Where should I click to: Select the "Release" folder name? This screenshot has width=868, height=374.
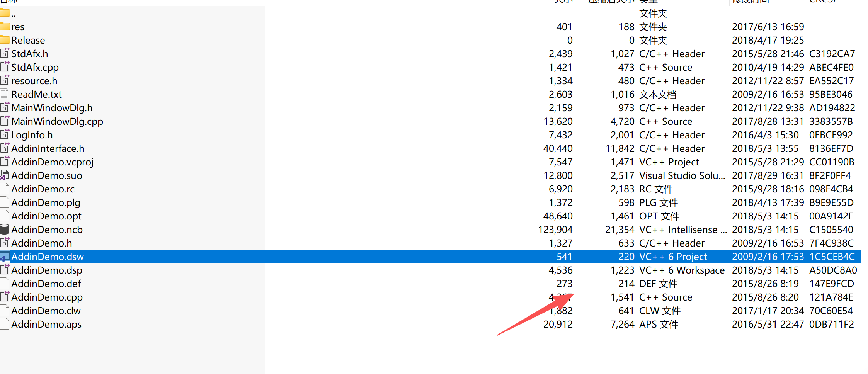pyautogui.click(x=28, y=40)
